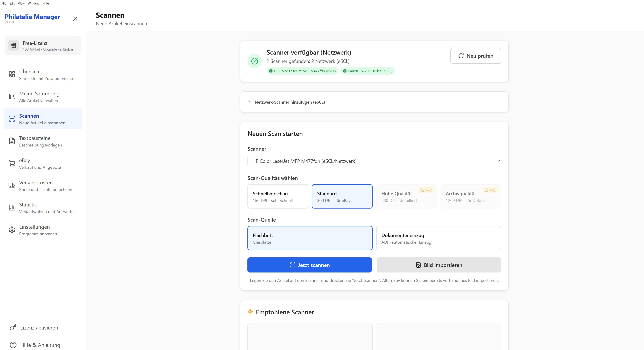The width and height of the screenshot is (644, 350).
Task: Select the Meine Sammlung library icon
Action: 12,97
